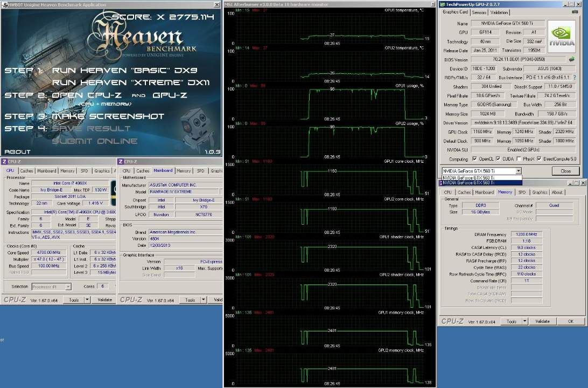Click the GPU-Z camera screenshot icon

(x=575, y=12)
